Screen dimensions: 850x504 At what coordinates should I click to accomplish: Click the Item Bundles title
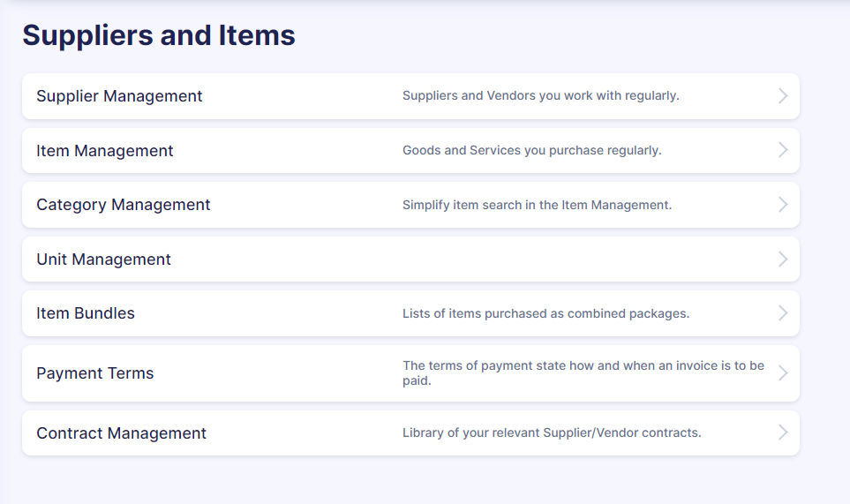(x=86, y=313)
